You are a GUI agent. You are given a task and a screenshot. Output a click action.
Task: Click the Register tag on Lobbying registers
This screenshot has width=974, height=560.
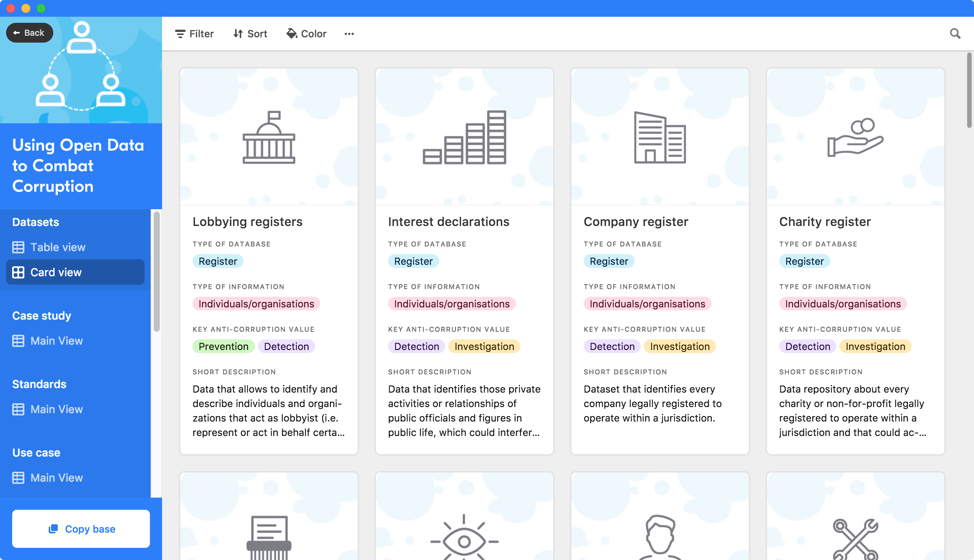(x=218, y=261)
